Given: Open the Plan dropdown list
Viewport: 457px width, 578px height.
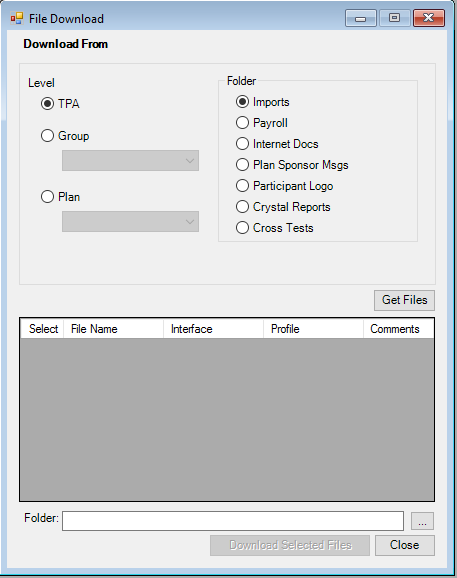Looking at the screenshot, I should 130,222.
